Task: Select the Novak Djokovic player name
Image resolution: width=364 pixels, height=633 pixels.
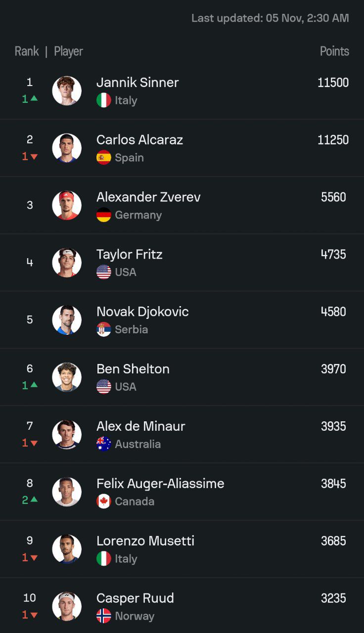Action: tap(142, 312)
